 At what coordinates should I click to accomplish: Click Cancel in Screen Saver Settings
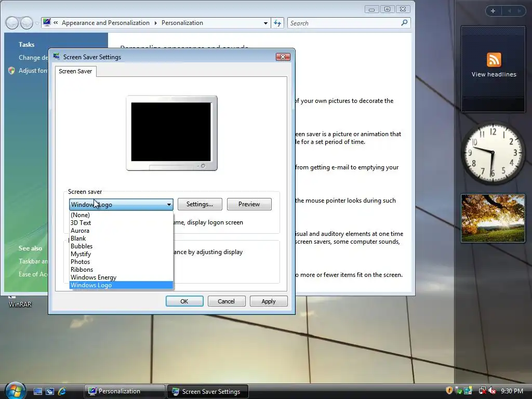pyautogui.click(x=227, y=301)
